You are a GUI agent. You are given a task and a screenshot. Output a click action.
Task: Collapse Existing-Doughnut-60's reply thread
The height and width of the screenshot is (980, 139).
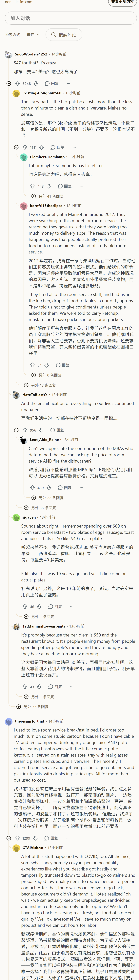click(16, 147)
